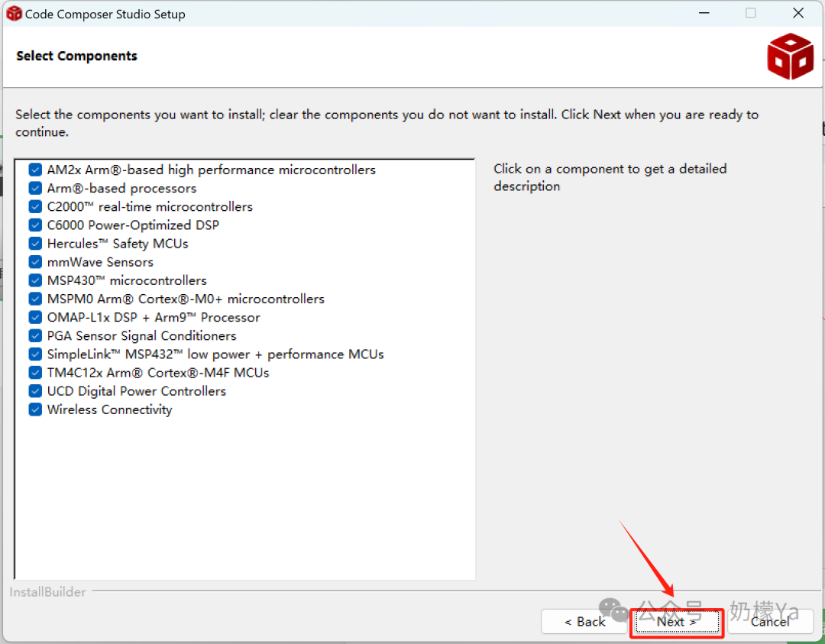Go back with the Back button

coord(584,622)
